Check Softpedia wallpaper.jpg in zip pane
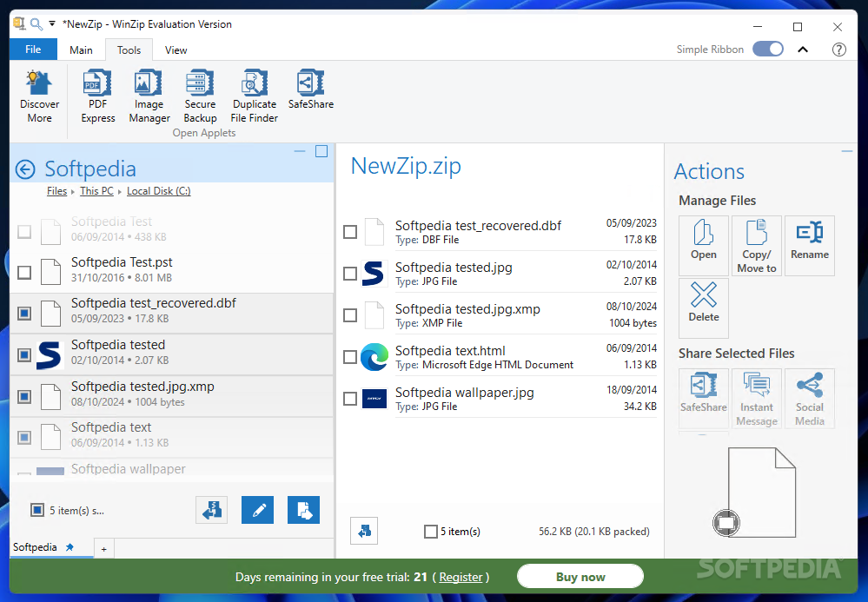This screenshot has width=868, height=602. (350, 399)
